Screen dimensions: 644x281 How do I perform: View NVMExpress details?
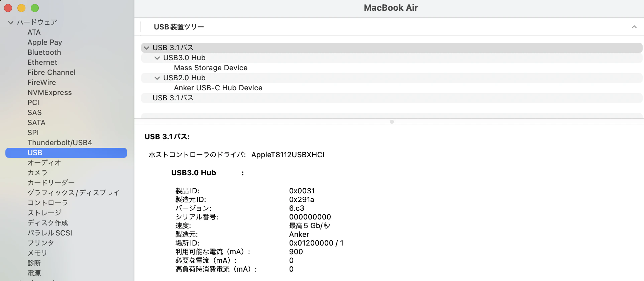point(49,93)
